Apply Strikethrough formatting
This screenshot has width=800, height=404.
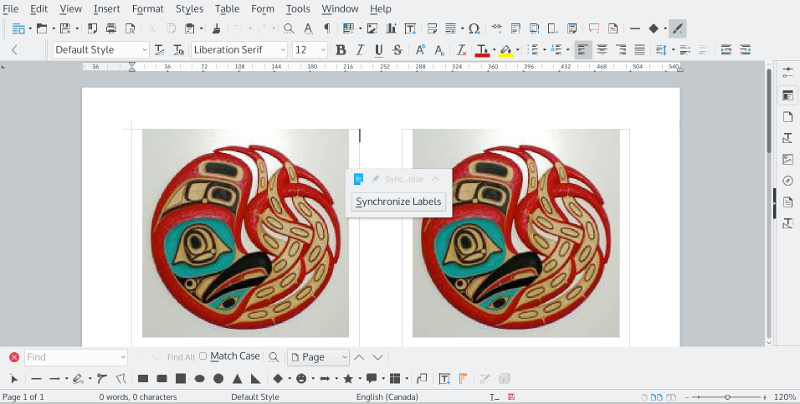click(x=397, y=50)
